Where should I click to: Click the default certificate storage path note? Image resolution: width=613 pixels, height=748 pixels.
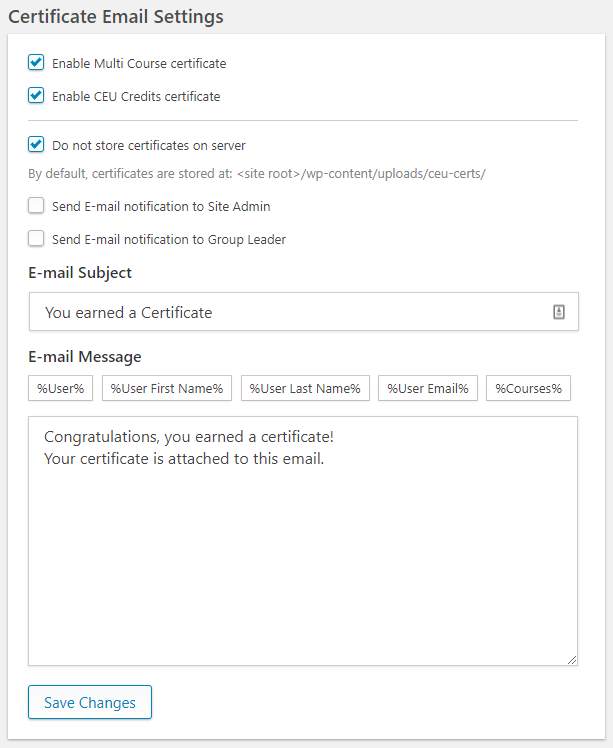(256, 174)
